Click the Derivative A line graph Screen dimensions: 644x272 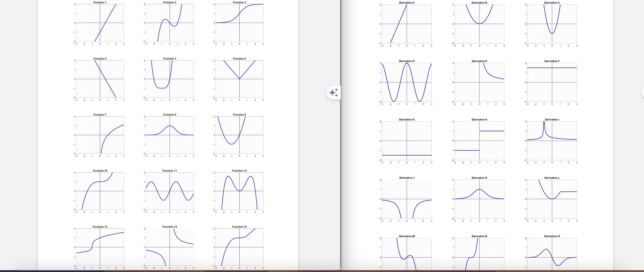pyautogui.click(x=407, y=24)
